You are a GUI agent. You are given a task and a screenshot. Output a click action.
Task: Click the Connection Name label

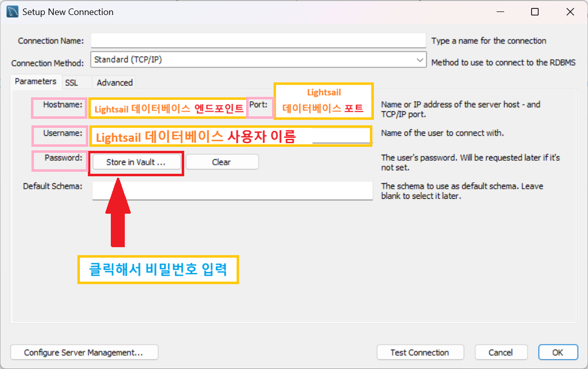click(x=51, y=41)
